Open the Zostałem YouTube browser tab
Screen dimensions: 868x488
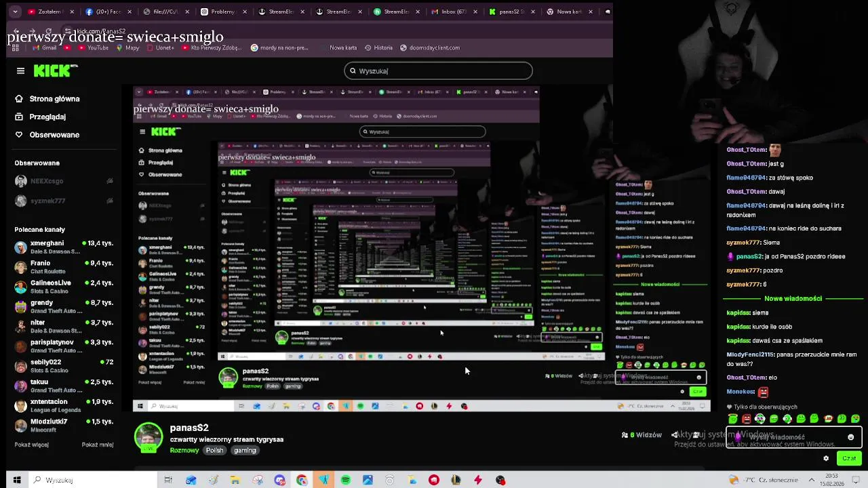coord(51,12)
